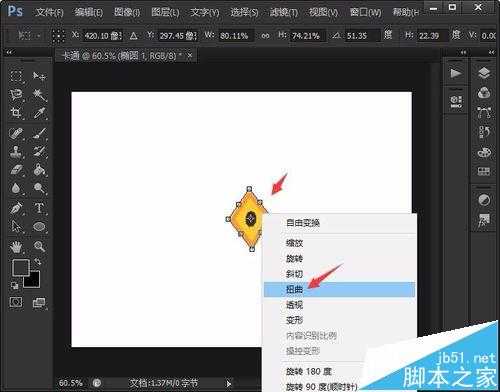Select the Rectangular Marquee tool
The height and width of the screenshot is (392, 500).
pos(16,76)
